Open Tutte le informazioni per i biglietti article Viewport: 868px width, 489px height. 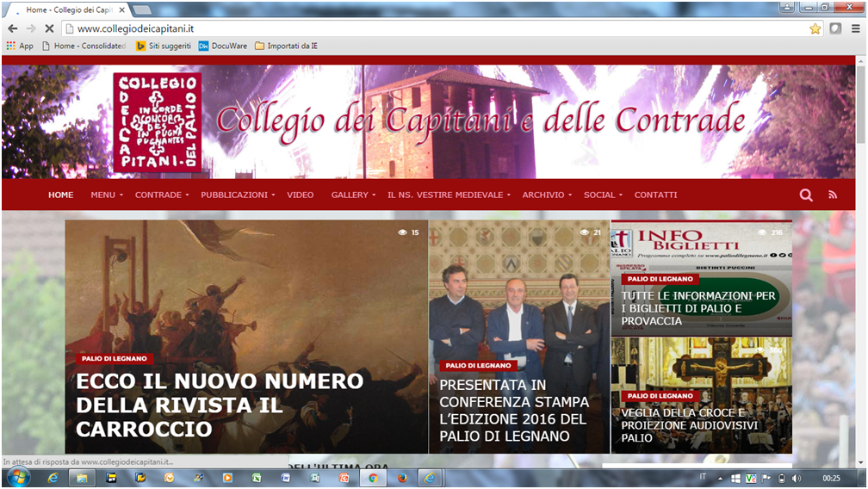[698, 308]
